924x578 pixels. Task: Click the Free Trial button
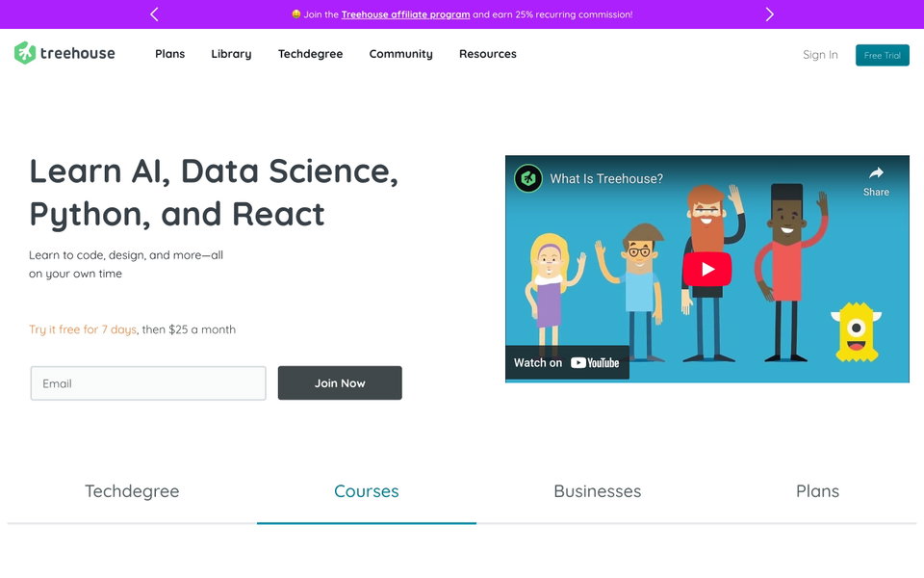tap(883, 56)
